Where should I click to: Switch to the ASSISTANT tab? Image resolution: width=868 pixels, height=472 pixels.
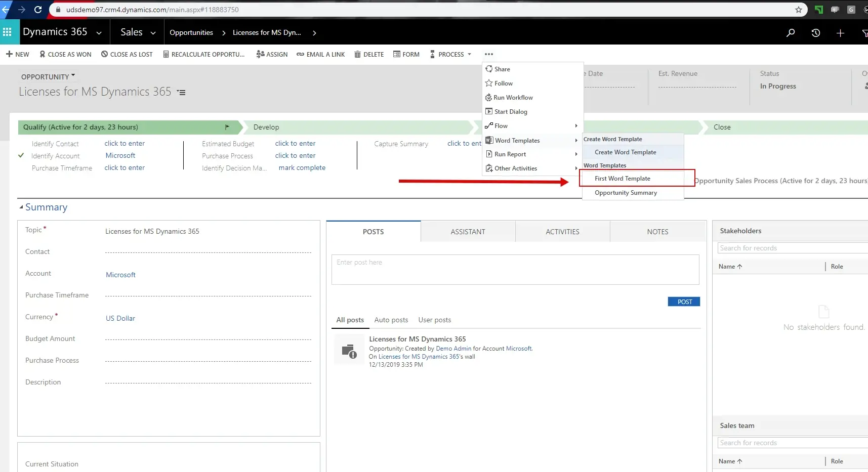click(468, 232)
